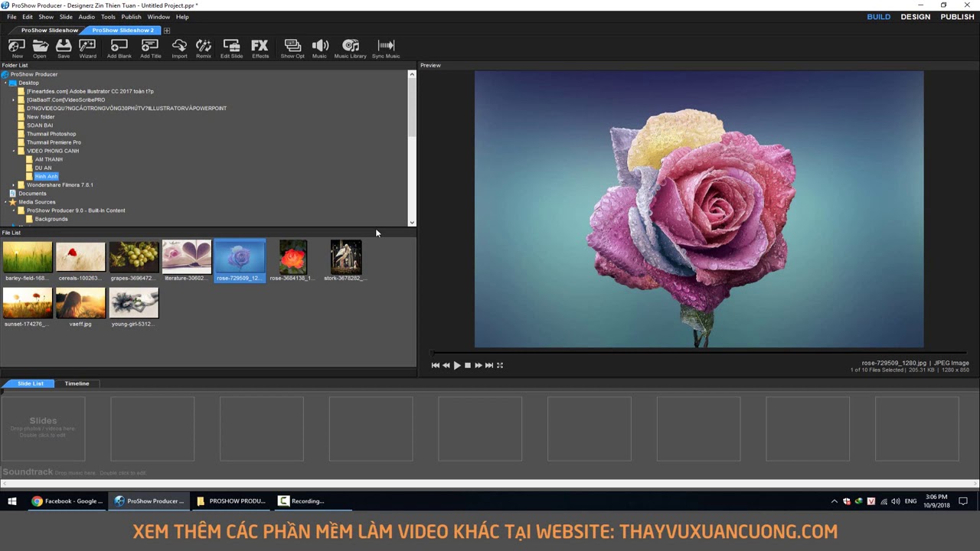Image resolution: width=980 pixels, height=551 pixels.
Task: Open the Music Library
Action: tap(351, 48)
